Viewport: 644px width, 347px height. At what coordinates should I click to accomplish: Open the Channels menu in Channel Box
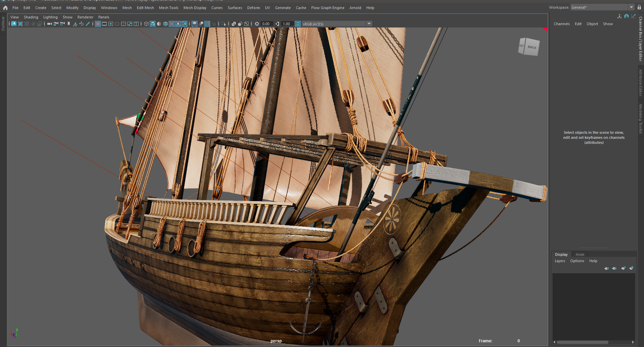coord(562,24)
